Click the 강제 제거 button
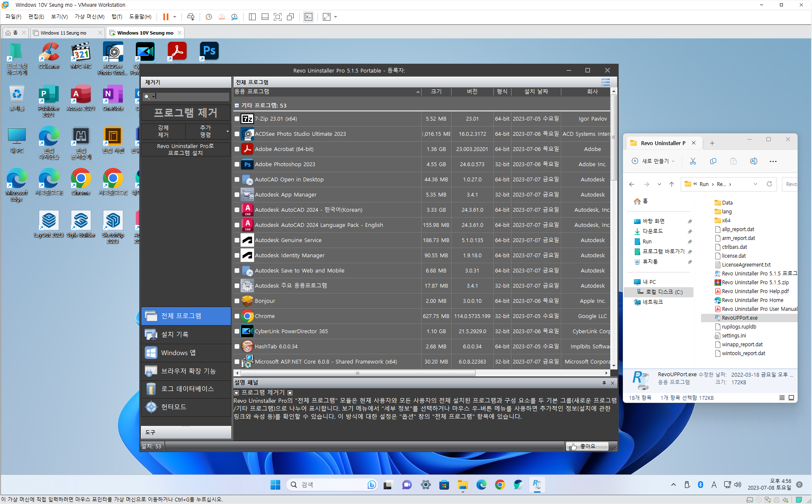Screen dimensions: 812x504 click(x=163, y=131)
